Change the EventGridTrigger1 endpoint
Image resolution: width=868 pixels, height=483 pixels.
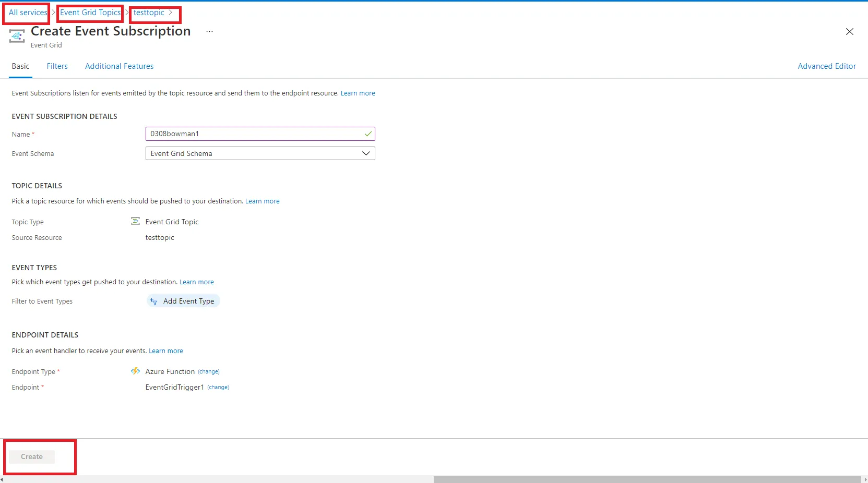coord(218,388)
